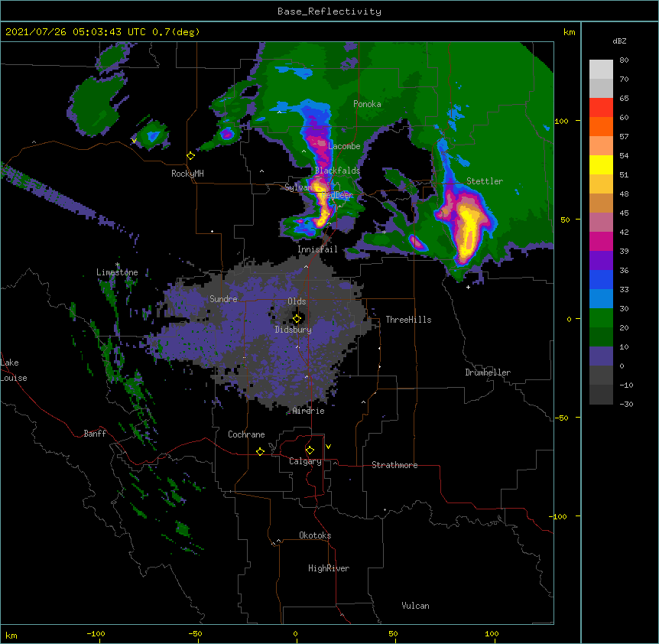Click the yellow diamond marker above RockyMH
Image resolution: width=659 pixels, height=644 pixels.
coord(190,156)
